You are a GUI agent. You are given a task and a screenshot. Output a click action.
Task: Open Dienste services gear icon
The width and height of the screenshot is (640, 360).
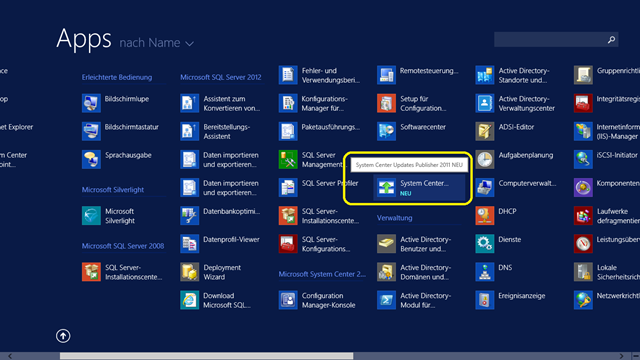pos(484,244)
